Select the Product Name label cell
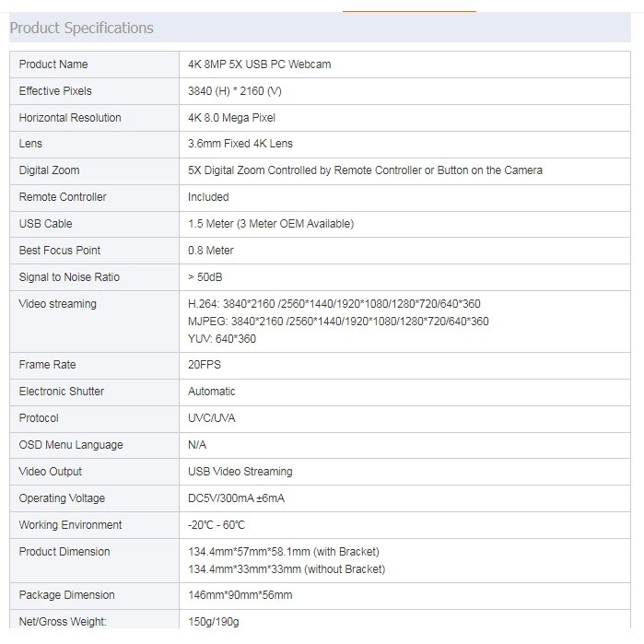 (95, 64)
